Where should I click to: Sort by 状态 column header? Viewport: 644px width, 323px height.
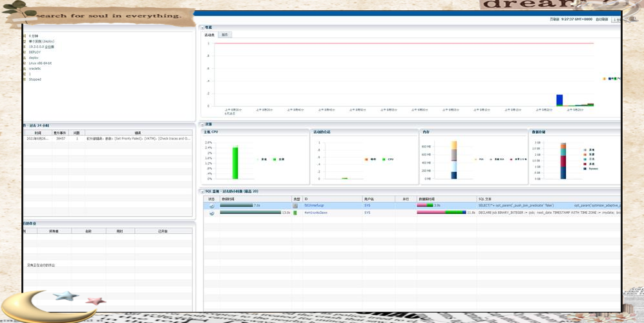211,199
